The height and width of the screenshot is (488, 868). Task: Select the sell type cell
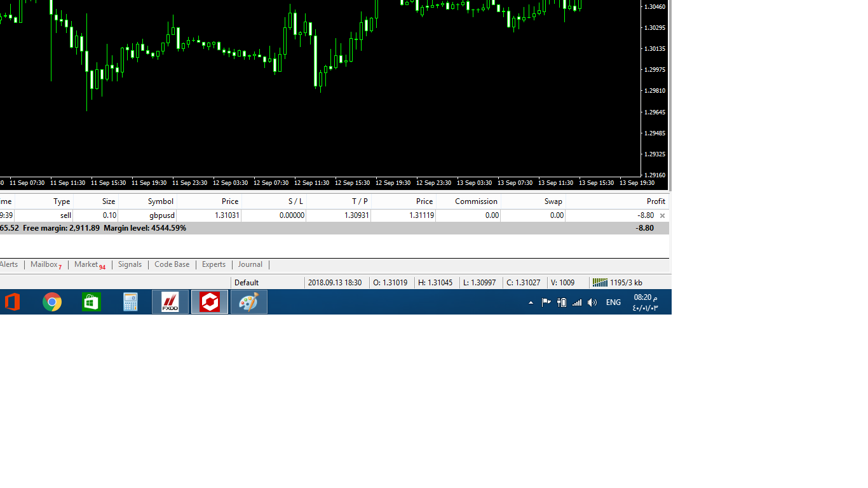pyautogui.click(x=65, y=215)
